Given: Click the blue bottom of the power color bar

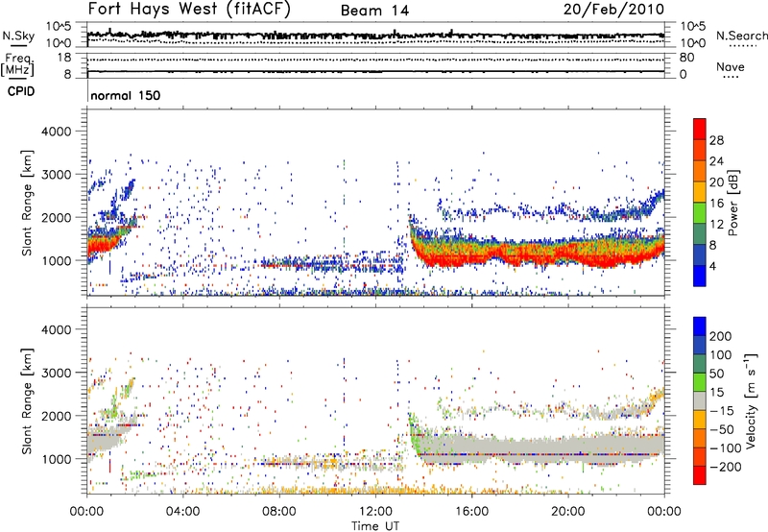Looking at the screenshot, I should pos(700,276).
